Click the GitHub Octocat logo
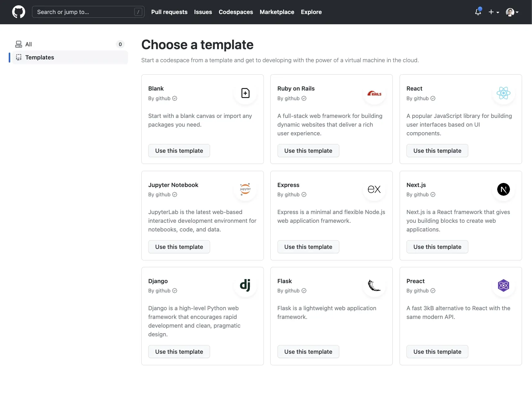Screen dimensions: 532x397 point(19,12)
